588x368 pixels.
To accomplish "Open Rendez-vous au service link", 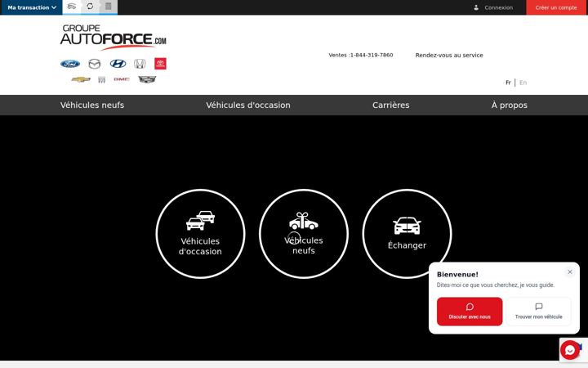I will [x=449, y=55].
